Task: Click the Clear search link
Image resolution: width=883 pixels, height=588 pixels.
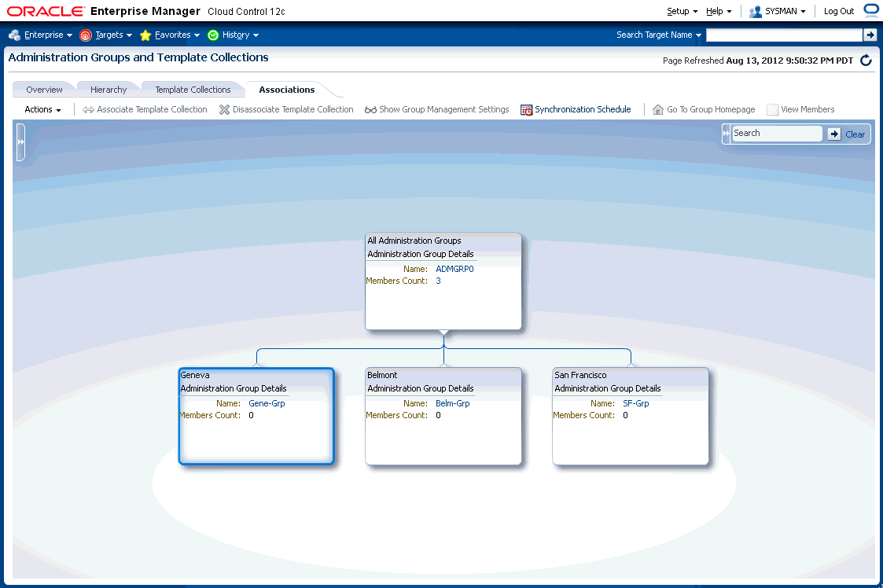Action: [855, 134]
